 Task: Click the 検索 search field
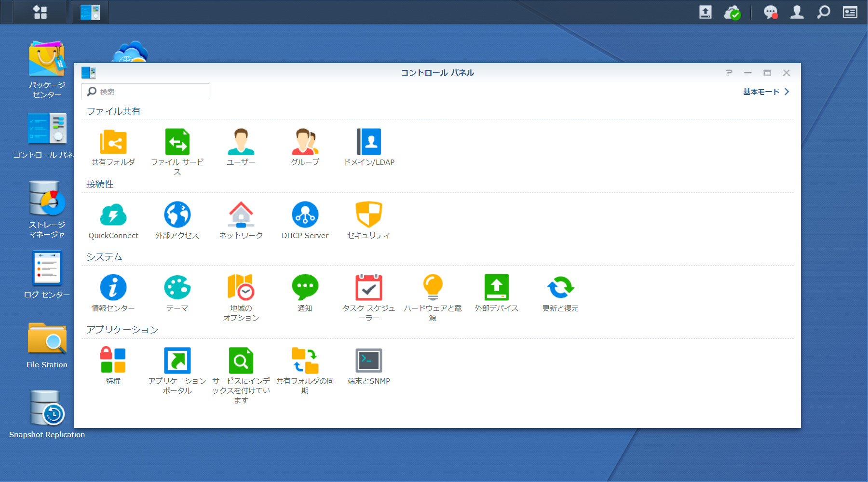tap(145, 92)
